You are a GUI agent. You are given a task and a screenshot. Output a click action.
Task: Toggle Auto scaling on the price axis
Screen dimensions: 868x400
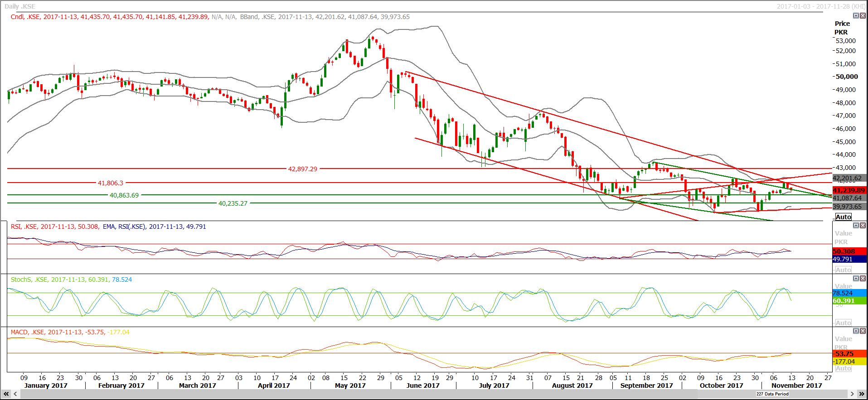pos(843,217)
